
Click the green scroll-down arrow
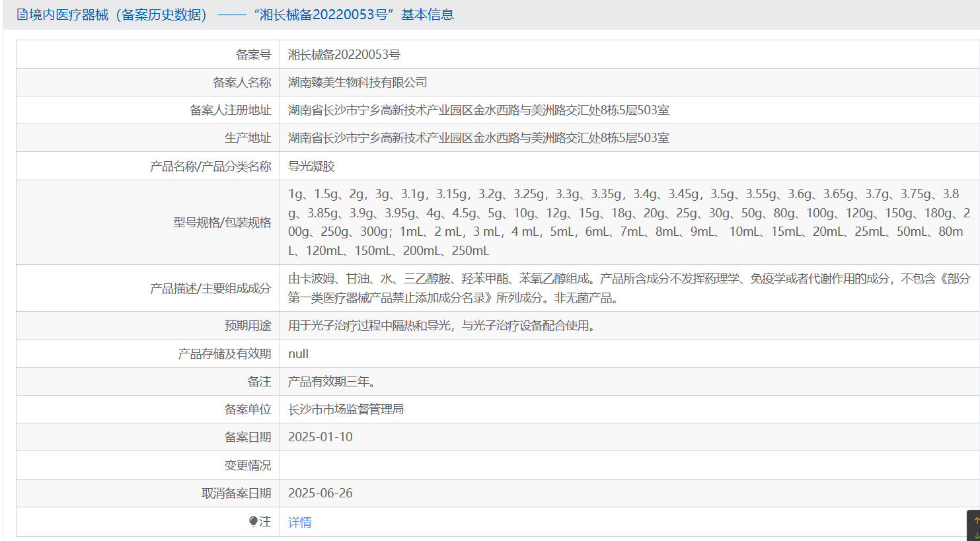[976, 535]
